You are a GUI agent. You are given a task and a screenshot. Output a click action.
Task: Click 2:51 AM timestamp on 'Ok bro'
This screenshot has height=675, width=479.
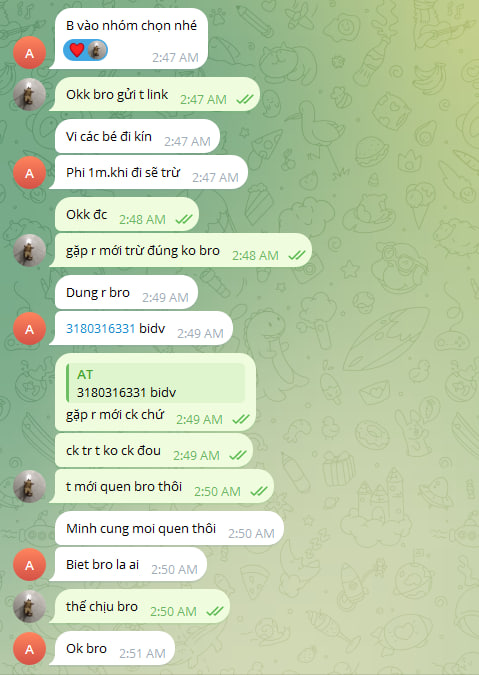click(x=142, y=653)
